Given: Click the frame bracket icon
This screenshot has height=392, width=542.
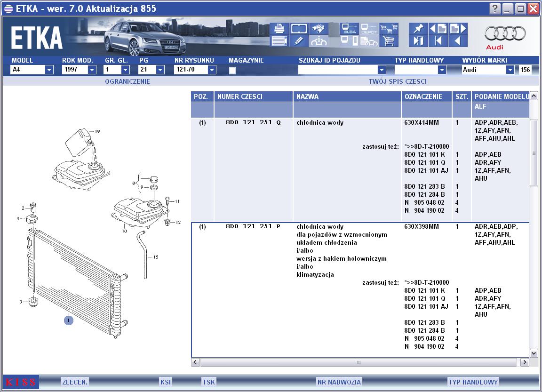Looking at the screenshot, I should click(x=299, y=29).
